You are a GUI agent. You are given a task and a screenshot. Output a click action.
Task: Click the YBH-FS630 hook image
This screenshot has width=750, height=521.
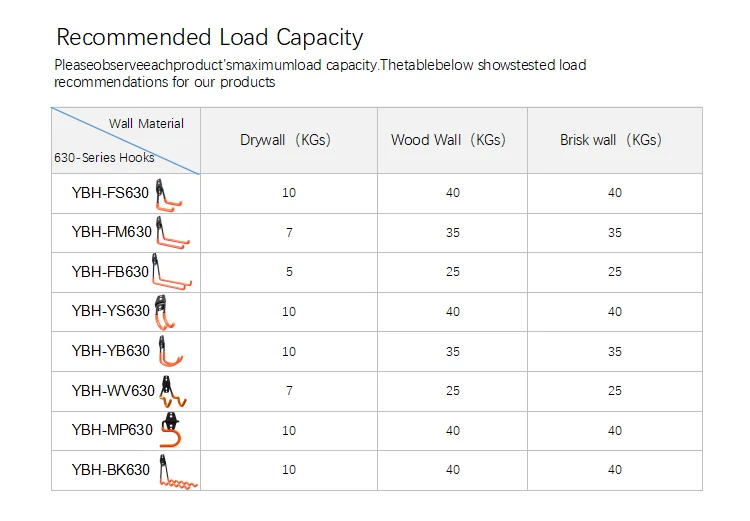[170, 194]
